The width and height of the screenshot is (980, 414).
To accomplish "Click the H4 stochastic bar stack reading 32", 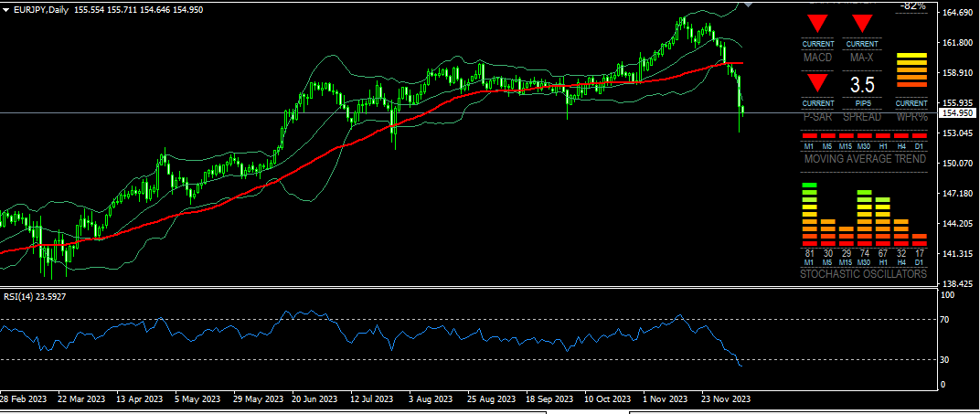I will coord(901,232).
